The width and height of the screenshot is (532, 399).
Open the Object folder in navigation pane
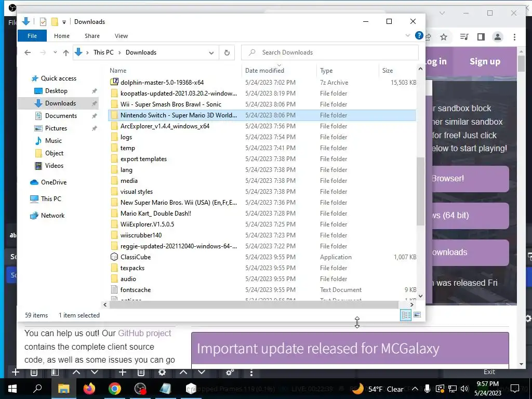click(54, 153)
